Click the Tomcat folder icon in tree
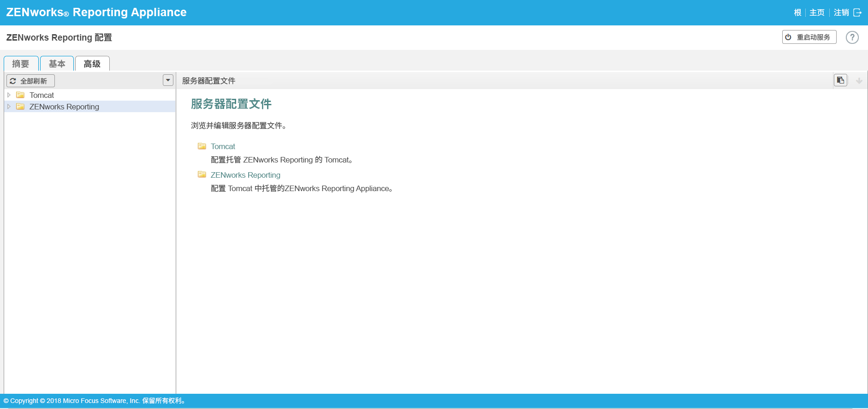The height and width of the screenshot is (409, 868). pos(20,95)
